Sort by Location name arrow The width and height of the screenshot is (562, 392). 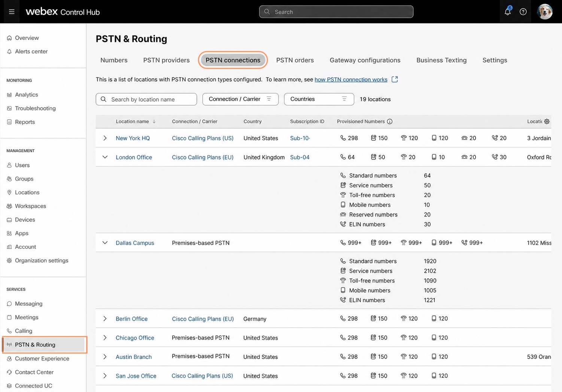tap(154, 122)
